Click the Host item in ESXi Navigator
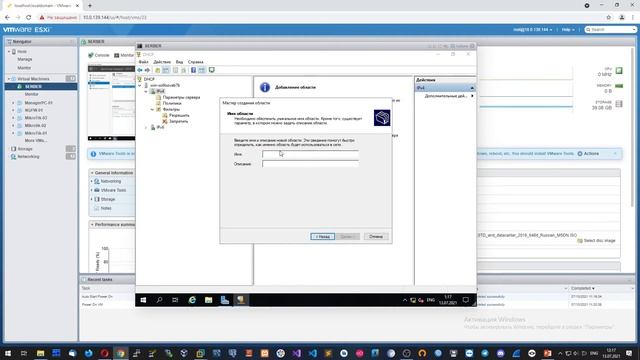Image resolution: width=640 pixels, height=360 pixels. pyautogui.click(x=22, y=52)
